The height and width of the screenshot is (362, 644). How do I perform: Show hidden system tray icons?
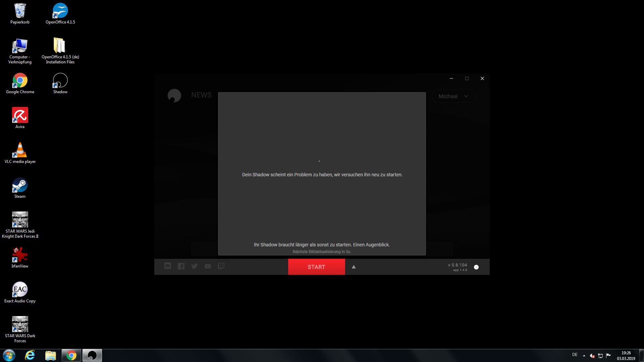584,356
